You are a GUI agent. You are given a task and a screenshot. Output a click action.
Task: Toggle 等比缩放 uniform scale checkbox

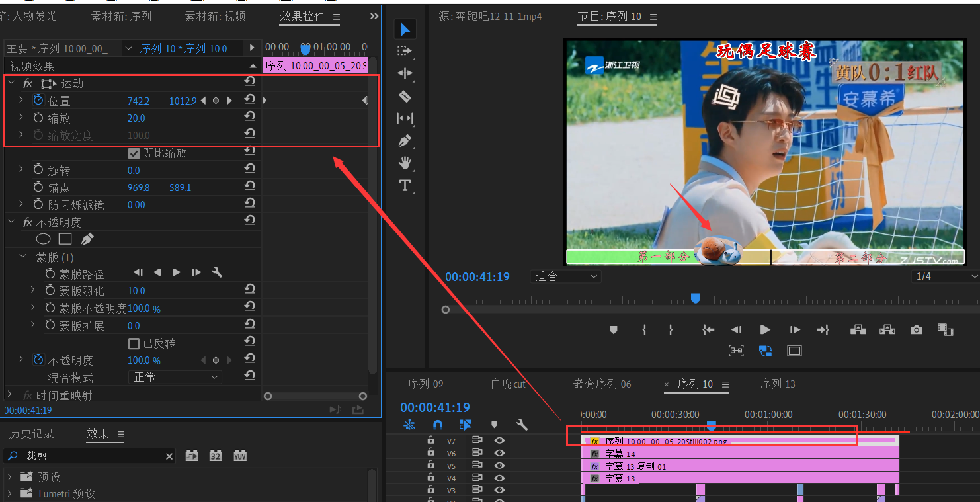[134, 153]
